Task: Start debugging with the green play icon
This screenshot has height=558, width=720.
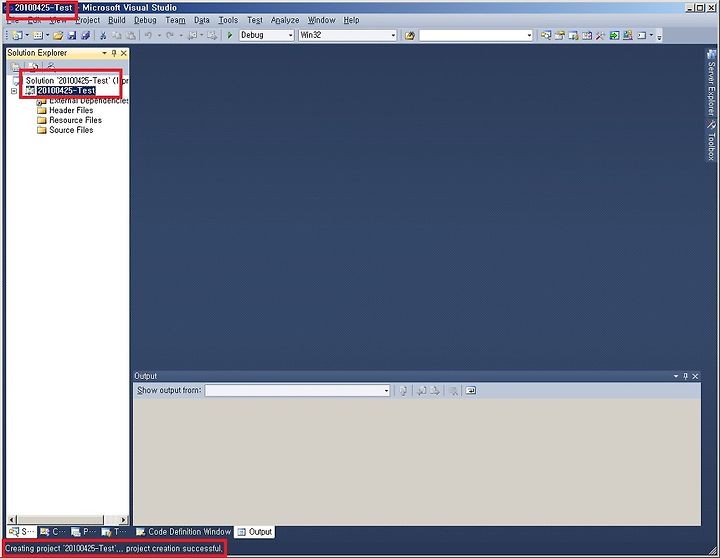Action: point(230,35)
